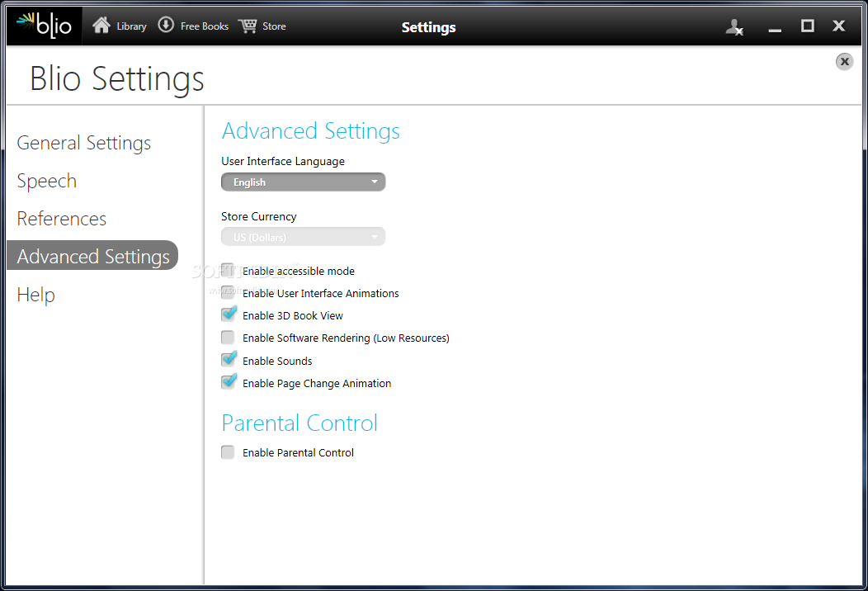
Task: Uncheck Enable Page Change Animation
Action: (x=228, y=381)
